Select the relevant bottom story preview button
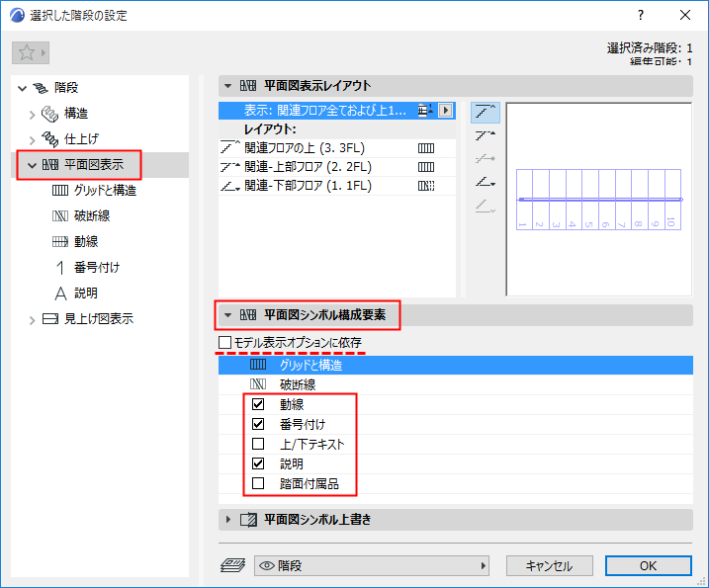709x588 pixels. click(x=486, y=182)
